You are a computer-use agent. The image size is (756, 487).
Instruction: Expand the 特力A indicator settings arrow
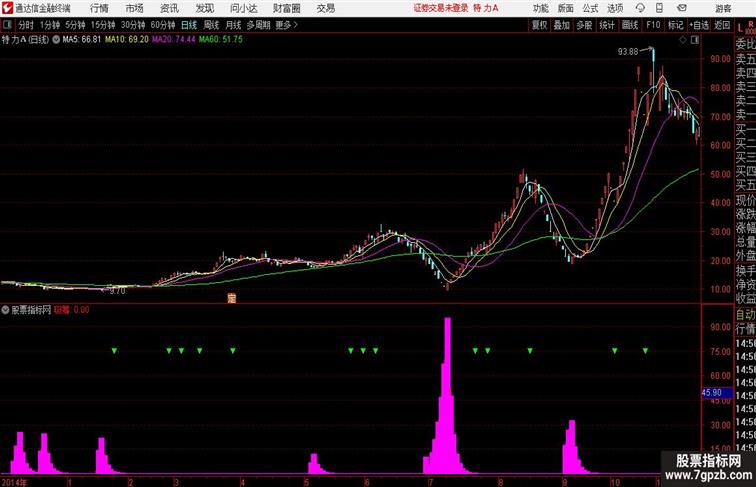pos(56,40)
